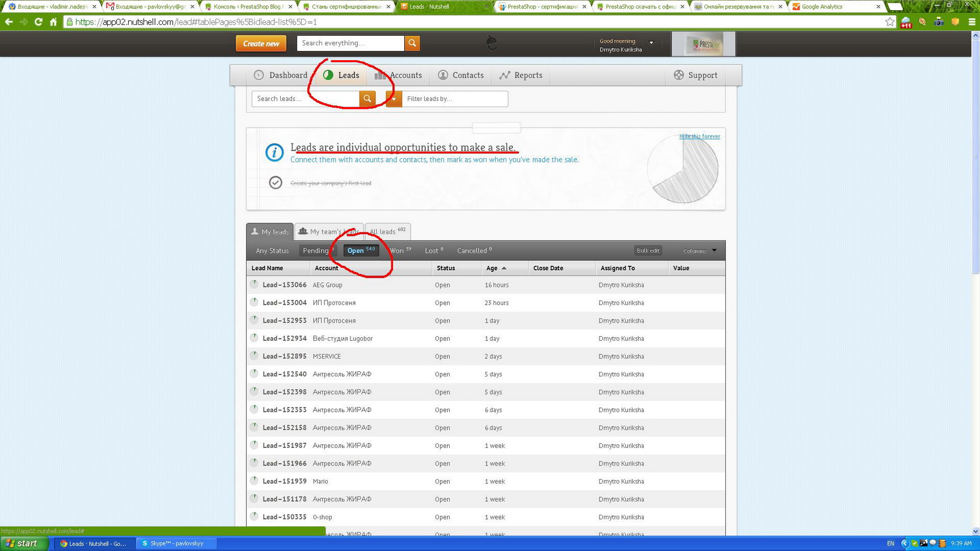Viewport: 980px width, 551px height.
Task: Focus the Search everything field
Action: pos(350,43)
